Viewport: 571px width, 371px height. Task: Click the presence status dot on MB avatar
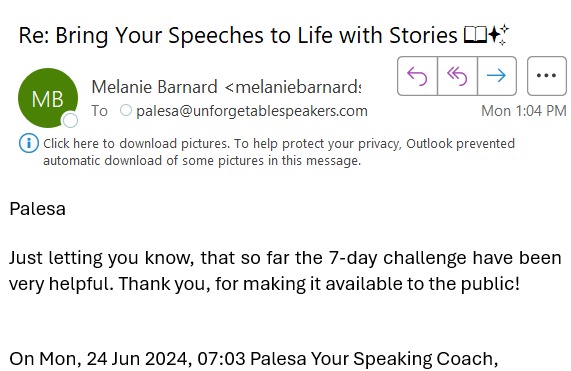[70, 121]
